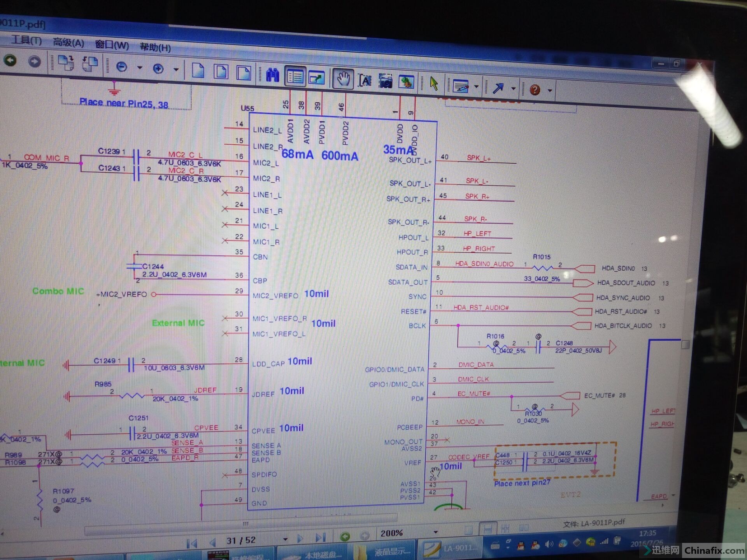Screen dimensions: 747x560
Task: Select single page layout in status bar
Action: [x=469, y=530]
